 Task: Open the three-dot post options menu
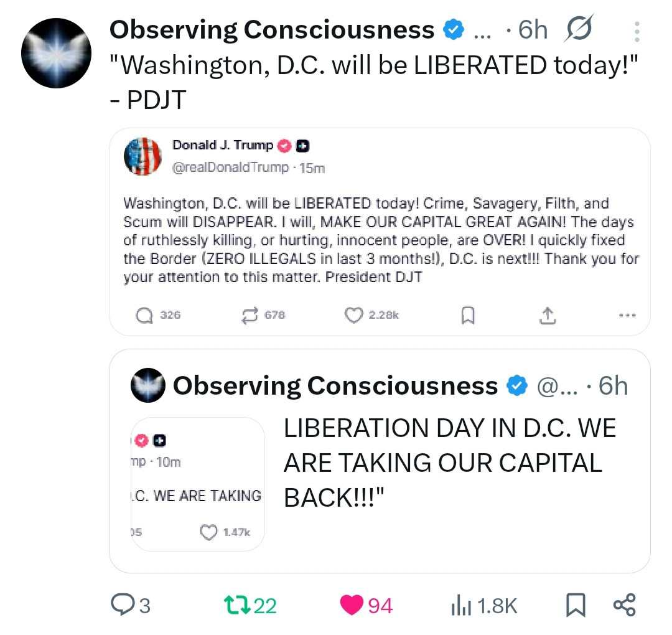click(x=636, y=31)
